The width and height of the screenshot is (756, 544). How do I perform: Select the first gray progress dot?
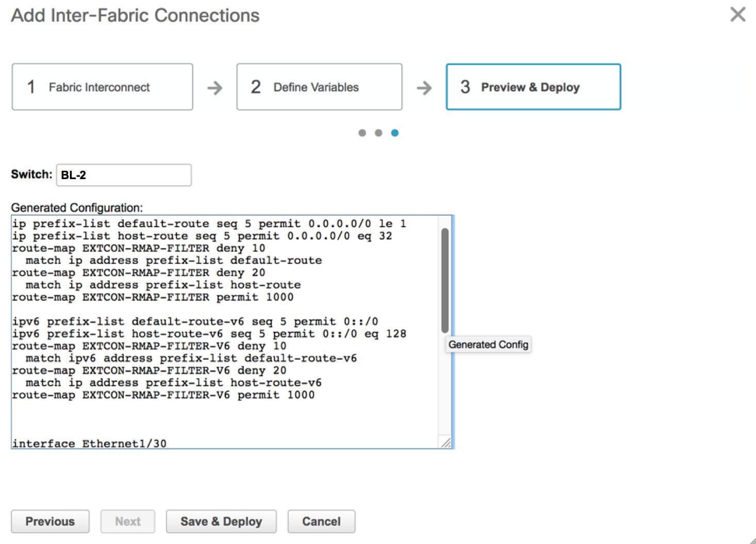tap(361, 133)
